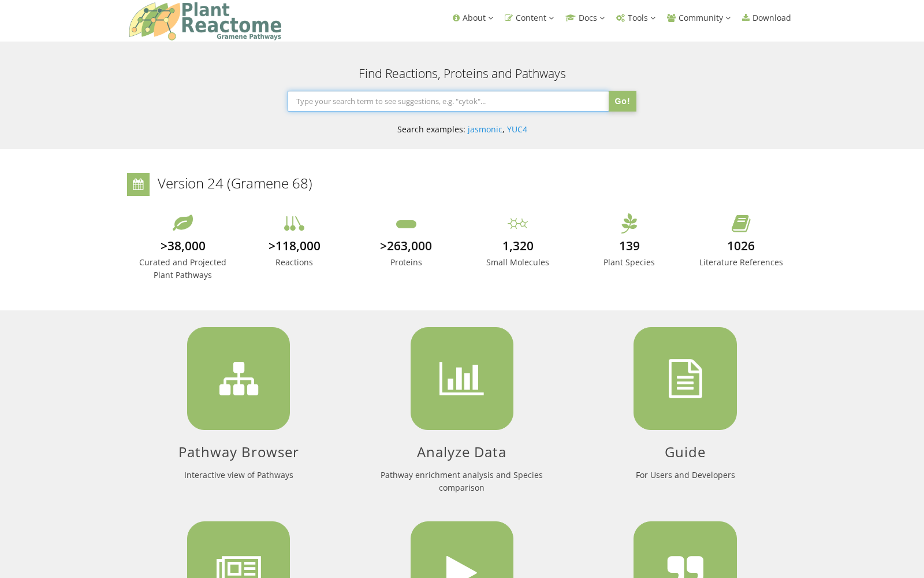Click the Pathway Browser heading link
The height and width of the screenshot is (578, 924).
(239, 452)
